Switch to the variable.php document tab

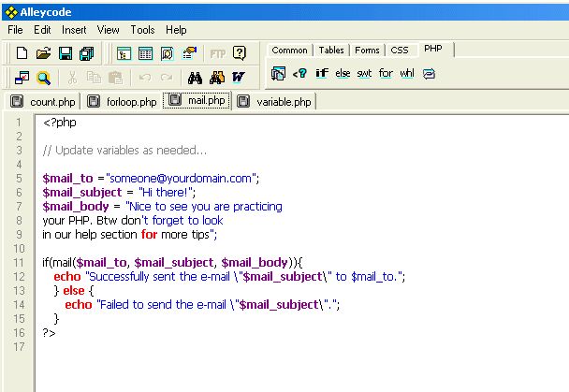click(x=275, y=102)
